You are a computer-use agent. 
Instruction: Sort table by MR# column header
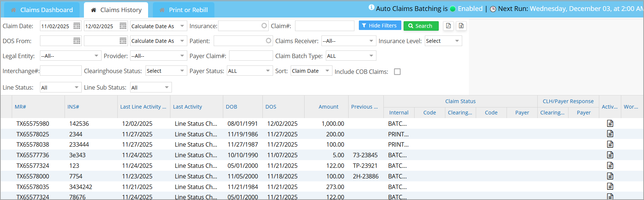pos(21,107)
